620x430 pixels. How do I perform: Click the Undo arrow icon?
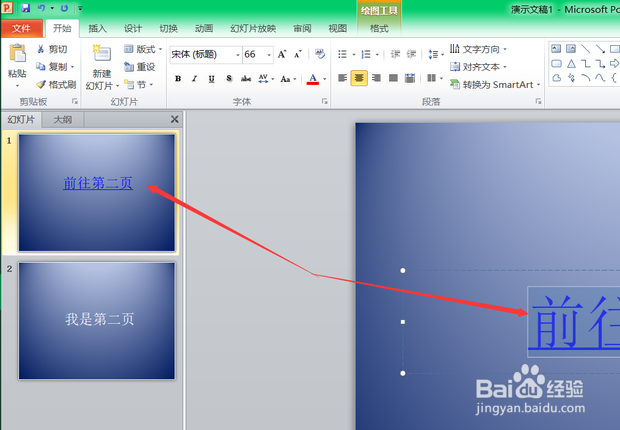[x=41, y=8]
